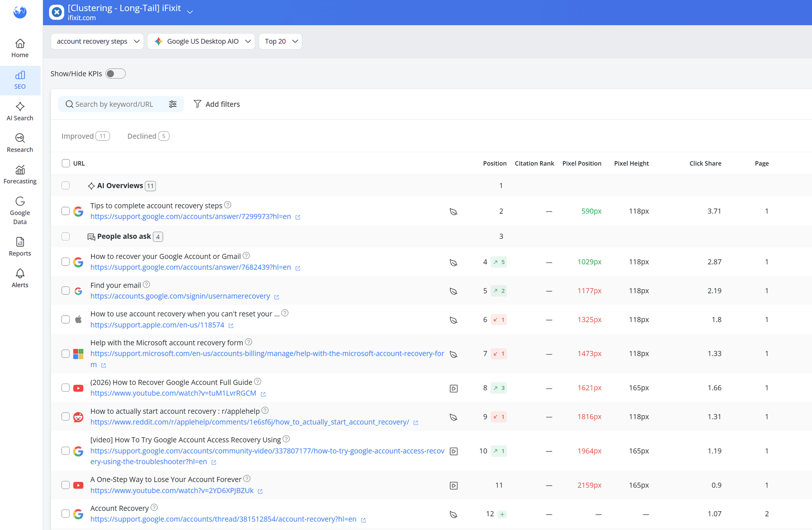
Task: Open Reports in the sidebar
Action: click(20, 247)
